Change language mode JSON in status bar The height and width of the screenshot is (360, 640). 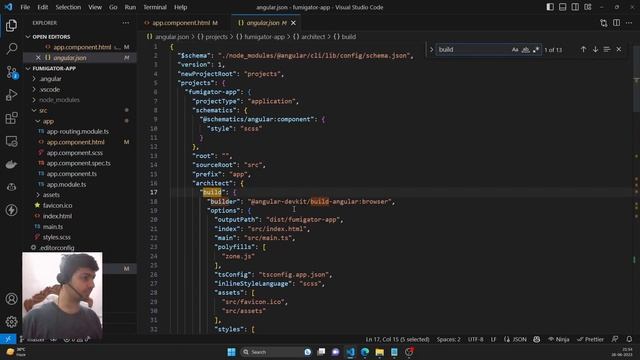[x=519, y=339]
